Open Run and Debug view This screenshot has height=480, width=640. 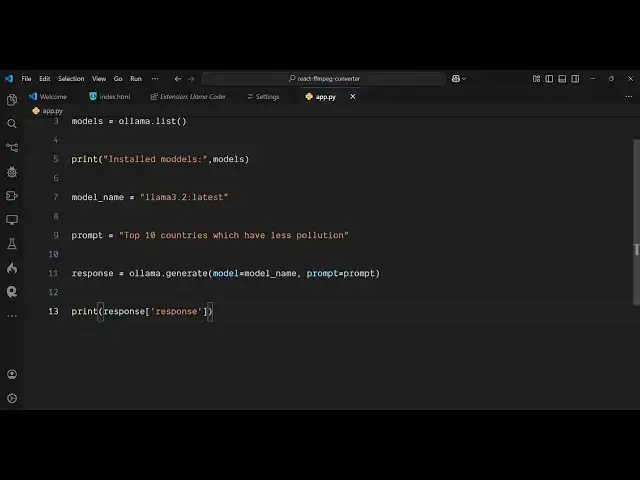tap(12, 172)
